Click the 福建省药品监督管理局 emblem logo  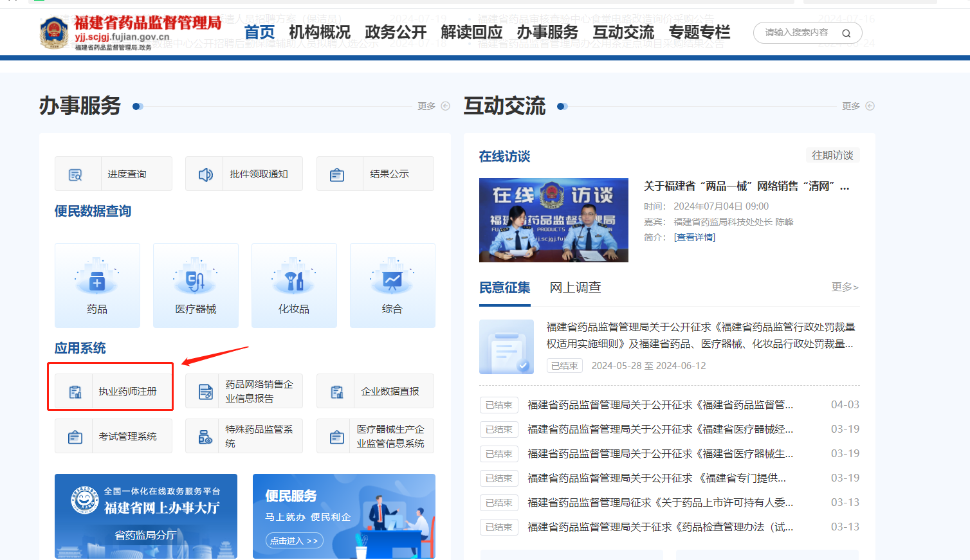tap(54, 33)
